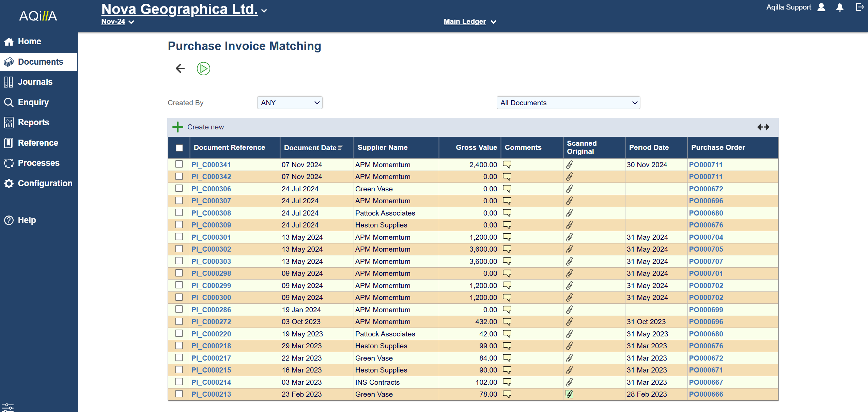Image resolution: width=868 pixels, height=412 pixels.
Task: Click the expand table width arrows icon
Action: pos(763,127)
